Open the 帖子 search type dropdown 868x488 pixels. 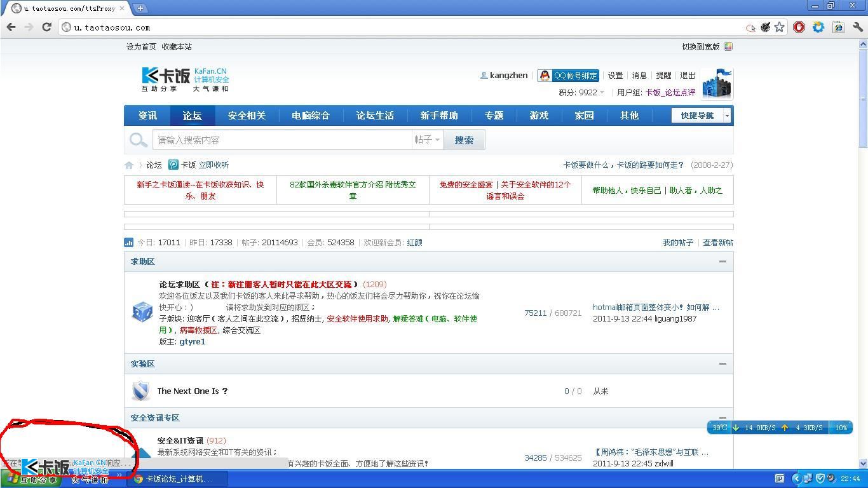coord(427,140)
